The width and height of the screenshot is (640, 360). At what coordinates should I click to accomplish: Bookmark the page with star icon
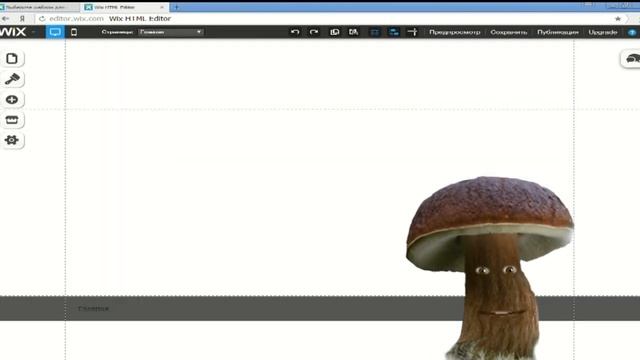(x=618, y=19)
